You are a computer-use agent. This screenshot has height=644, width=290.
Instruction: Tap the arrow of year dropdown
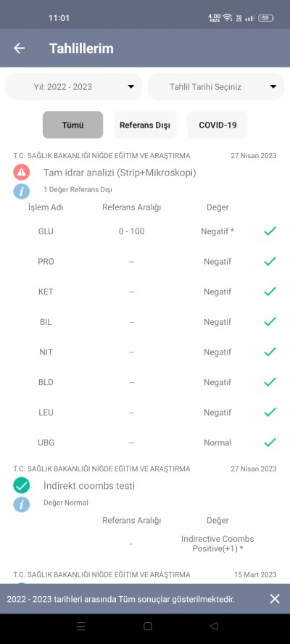coord(131,86)
